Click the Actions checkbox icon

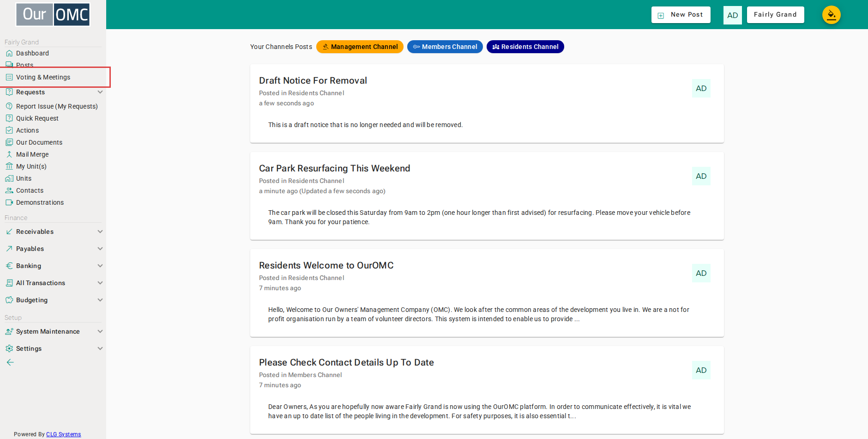coord(9,130)
